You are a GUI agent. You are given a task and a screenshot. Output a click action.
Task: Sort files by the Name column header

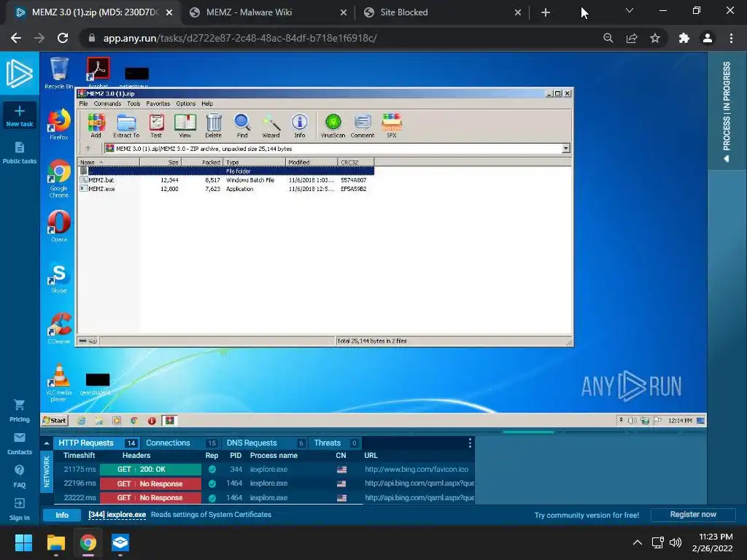[109, 163]
